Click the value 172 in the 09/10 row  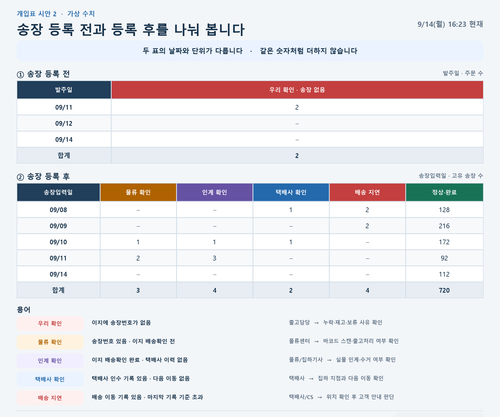pyautogui.click(x=444, y=242)
